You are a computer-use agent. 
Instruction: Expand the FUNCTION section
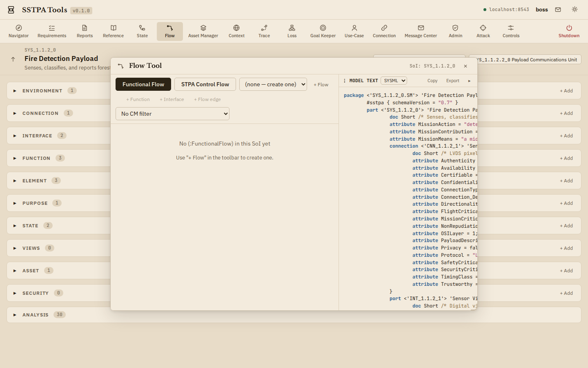point(15,158)
